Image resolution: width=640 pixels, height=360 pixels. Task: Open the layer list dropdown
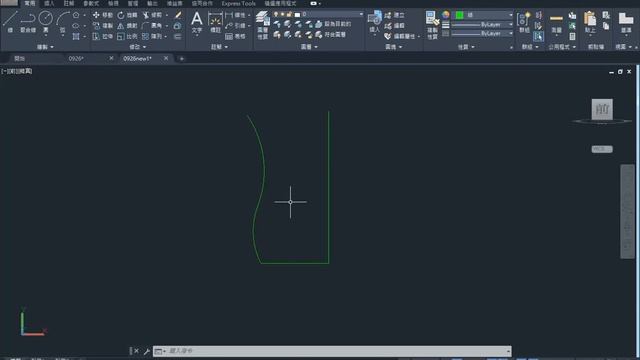pyautogui.click(x=361, y=14)
